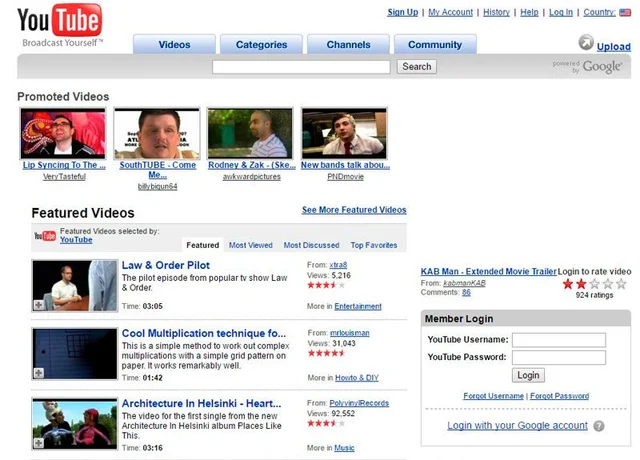The width and height of the screenshot is (640, 460).
Task: Click star rating under Law & Order views
Action: (326, 285)
